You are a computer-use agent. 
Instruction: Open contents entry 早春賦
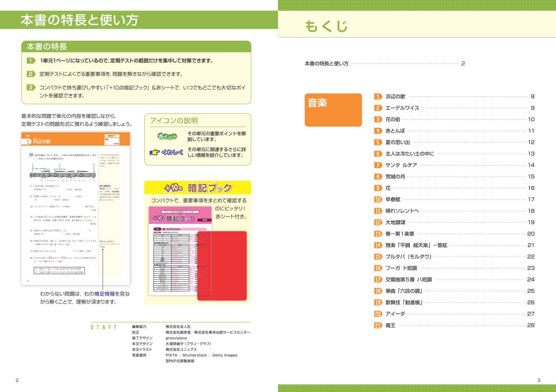454,199
